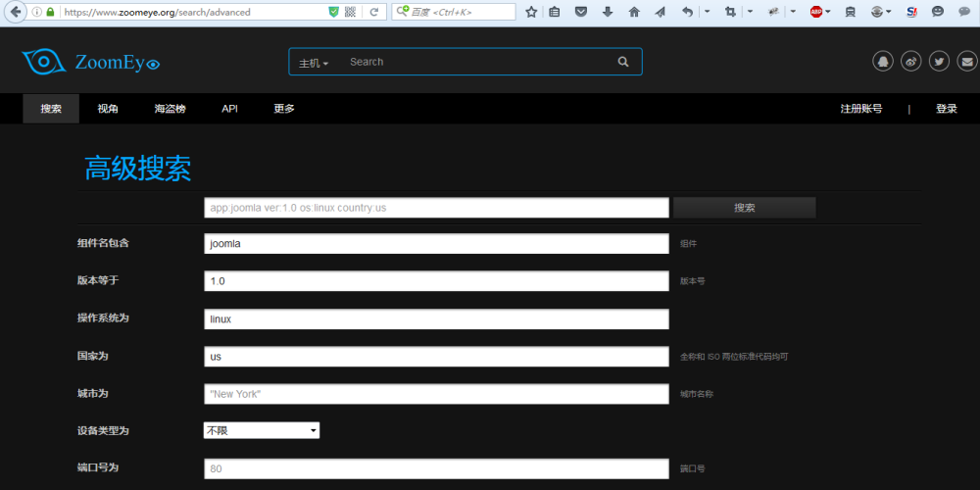Click the green shield icon in address bar
The width and height of the screenshot is (980, 490).
click(x=334, y=12)
